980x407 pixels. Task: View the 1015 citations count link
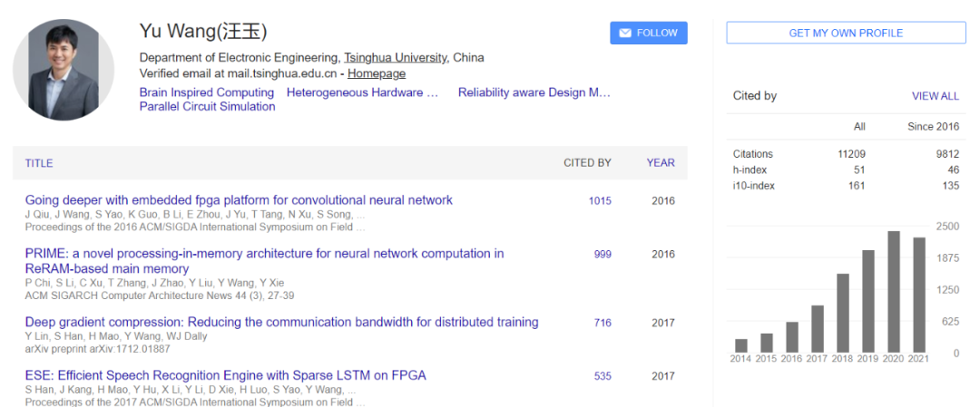tap(600, 201)
